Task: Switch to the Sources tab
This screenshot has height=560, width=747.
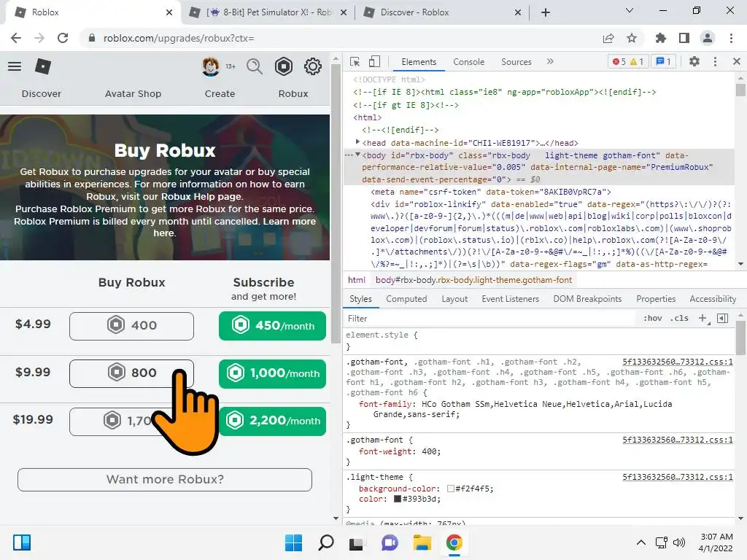Action: point(516,62)
